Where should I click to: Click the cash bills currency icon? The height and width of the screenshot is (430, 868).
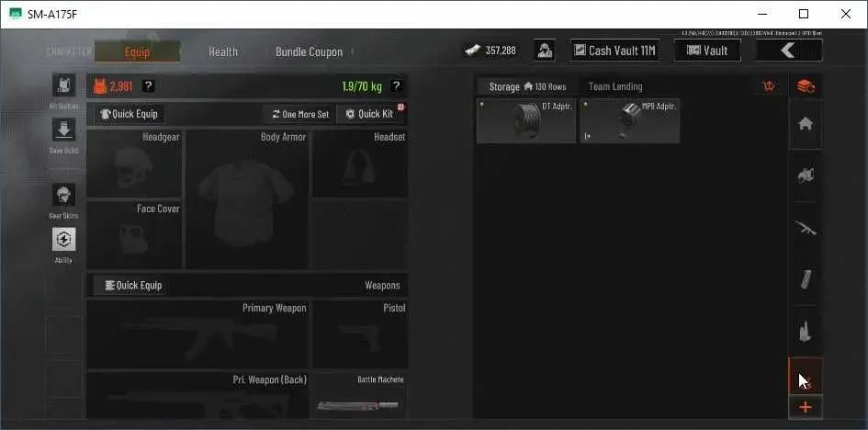click(x=472, y=51)
